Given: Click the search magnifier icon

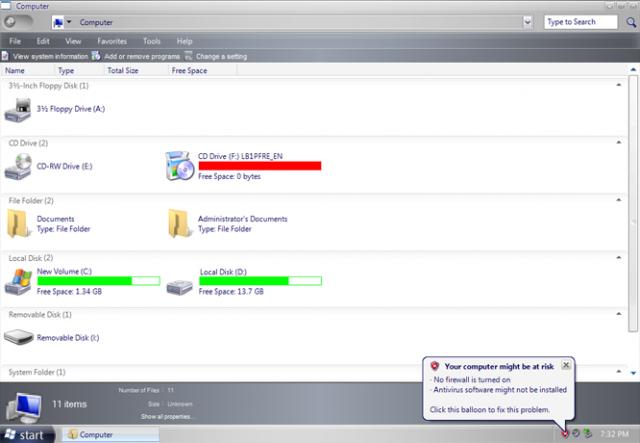Looking at the screenshot, I should (x=631, y=22).
